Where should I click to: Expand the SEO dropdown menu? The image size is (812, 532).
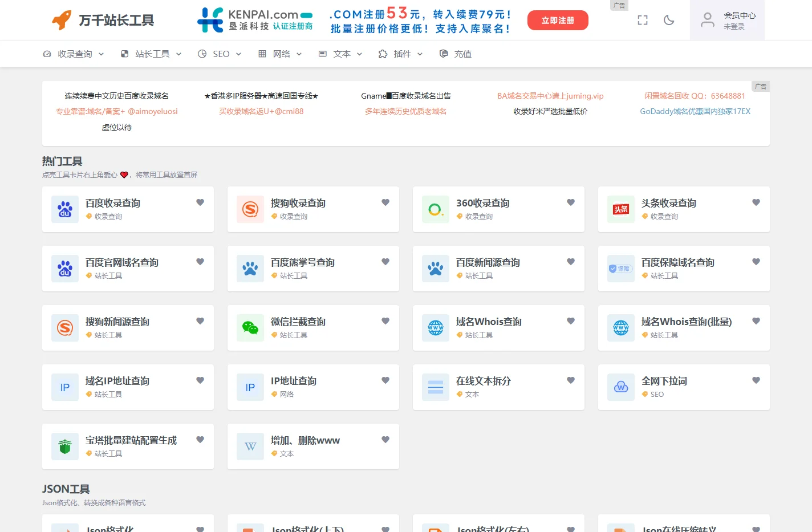tap(220, 54)
